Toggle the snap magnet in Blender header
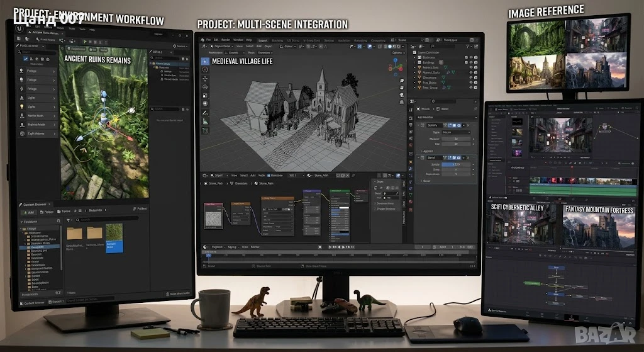 pos(308,47)
